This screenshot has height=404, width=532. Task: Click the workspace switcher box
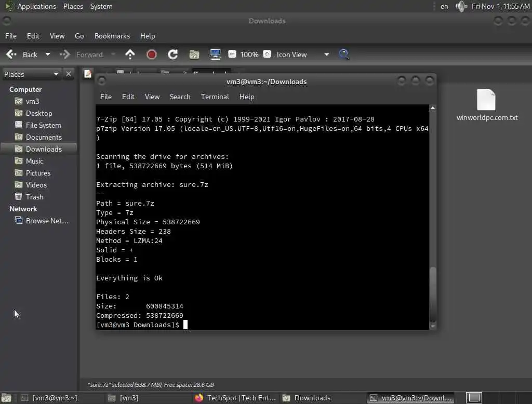pyautogui.click(x=474, y=398)
